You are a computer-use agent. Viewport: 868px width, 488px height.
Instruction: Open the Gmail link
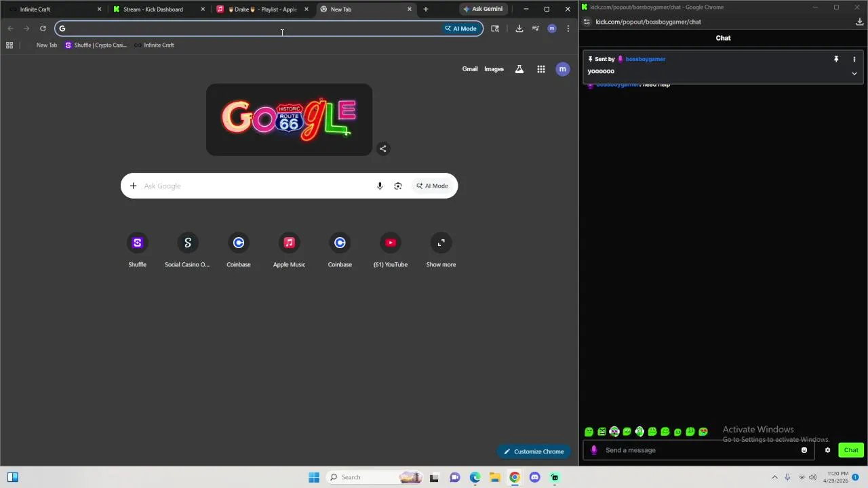tap(470, 69)
